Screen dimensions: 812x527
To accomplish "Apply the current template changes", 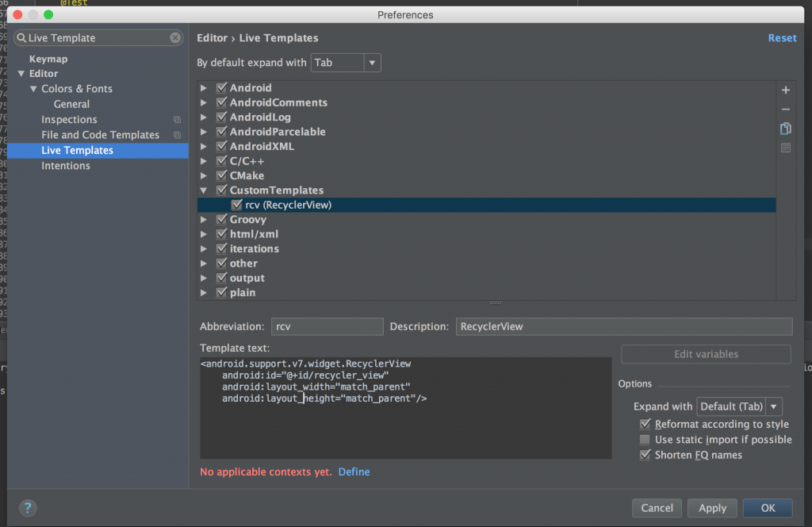I will [x=711, y=508].
